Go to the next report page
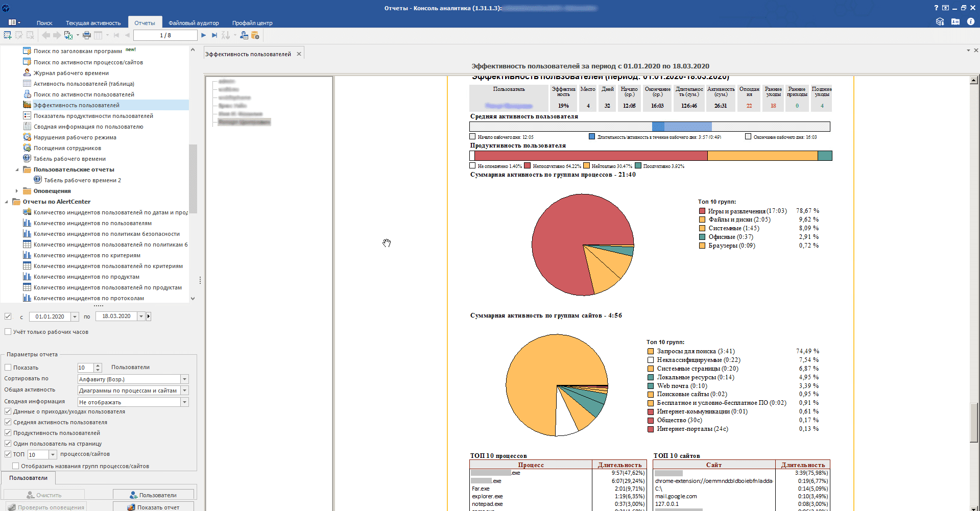This screenshot has height=511, width=980. [203, 35]
